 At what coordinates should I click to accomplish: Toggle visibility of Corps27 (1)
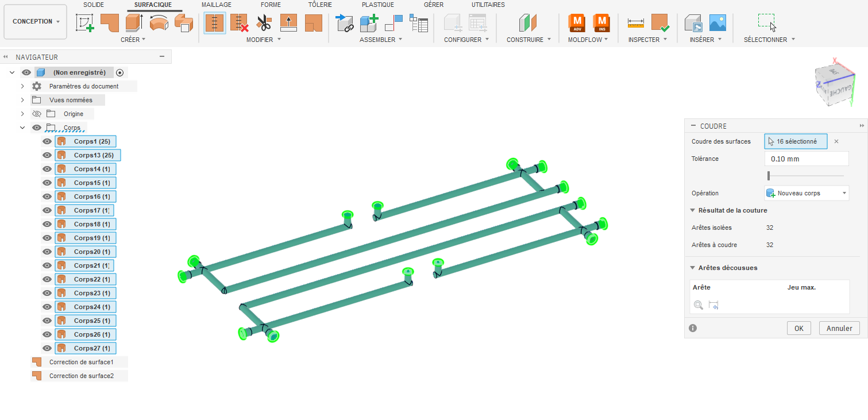tap(47, 348)
